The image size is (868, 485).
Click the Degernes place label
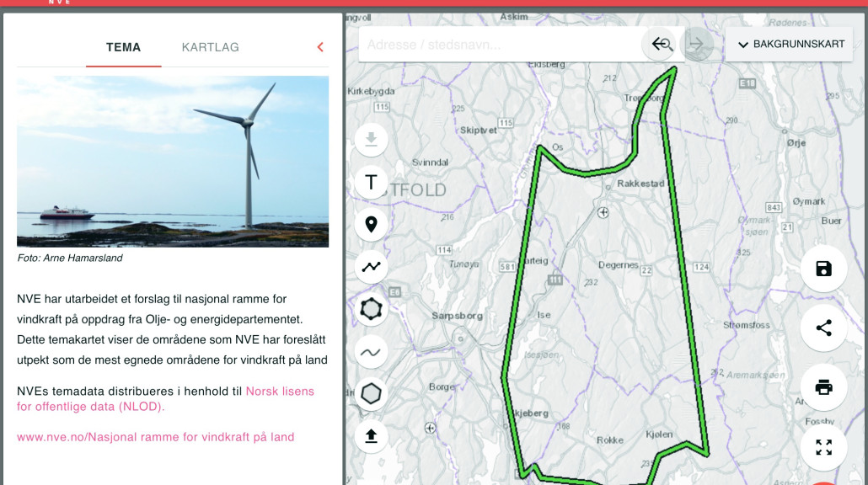[618, 265]
